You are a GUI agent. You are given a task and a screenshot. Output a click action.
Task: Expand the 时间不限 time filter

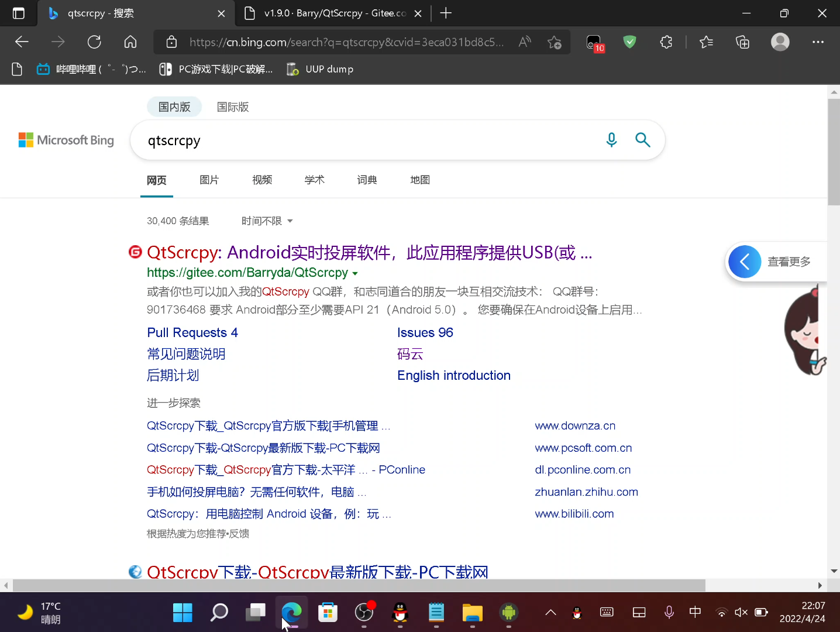(267, 221)
